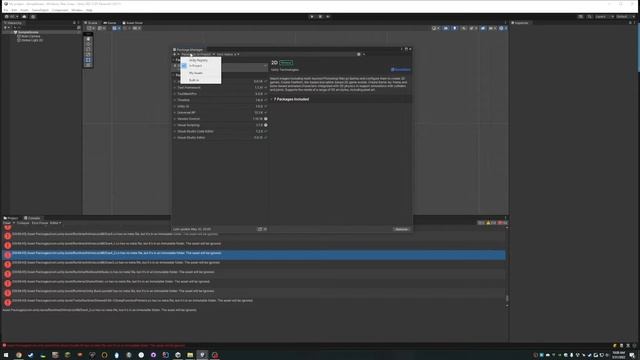Open the Packages: In Project filter dropdown
Image resolution: width=640 pixels, height=360 pixels.
click(198, 54)
